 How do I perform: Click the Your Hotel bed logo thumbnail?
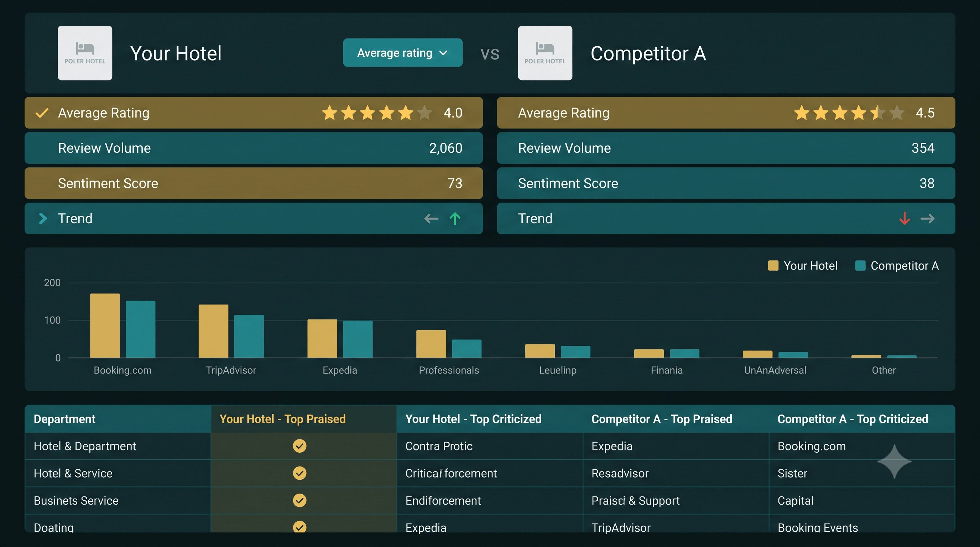pyautogui.click(x=85, y=53)
